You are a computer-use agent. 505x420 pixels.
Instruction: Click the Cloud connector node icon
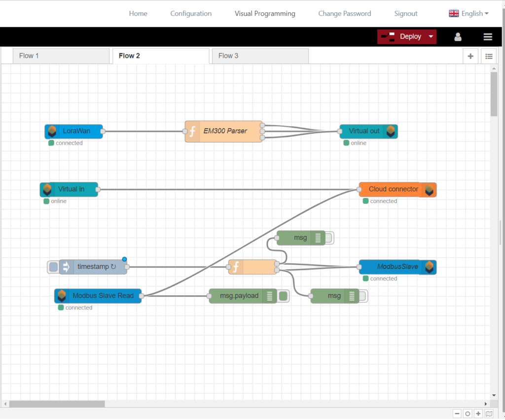click(x=429, y=190)
